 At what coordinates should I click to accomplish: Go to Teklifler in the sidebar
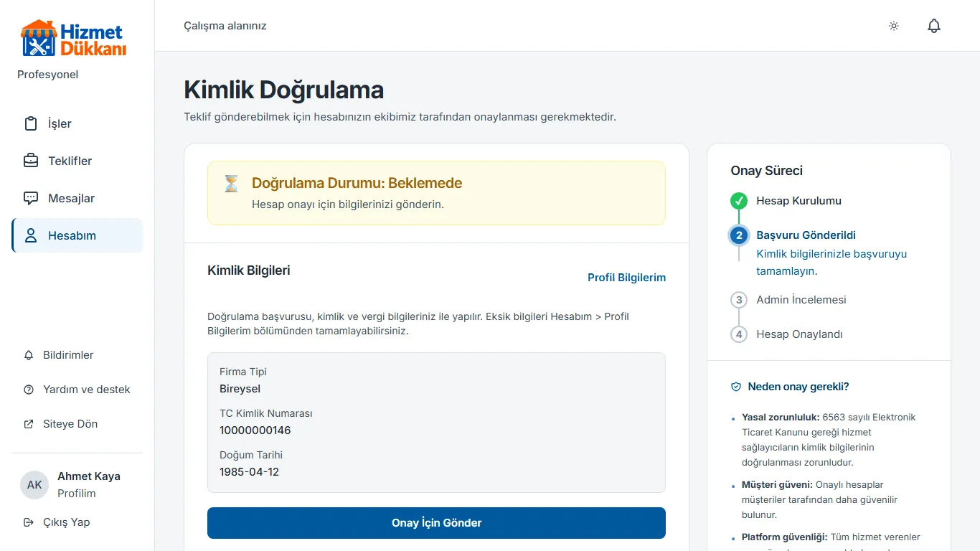click(77, 161)
